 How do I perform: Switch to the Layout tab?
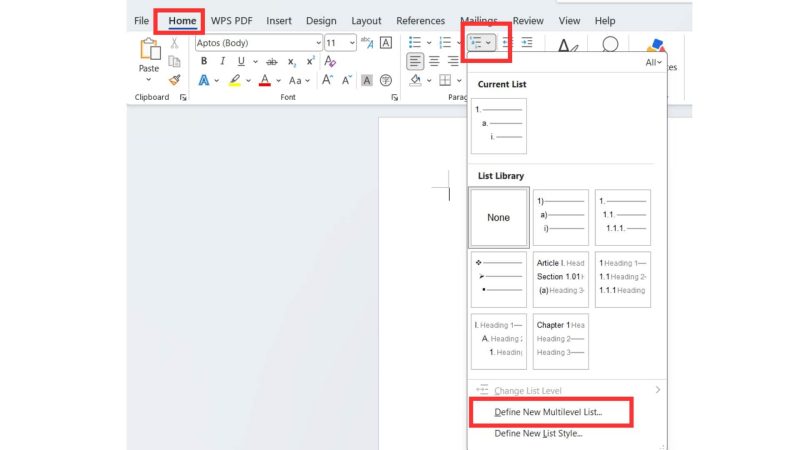pos(366,21)
